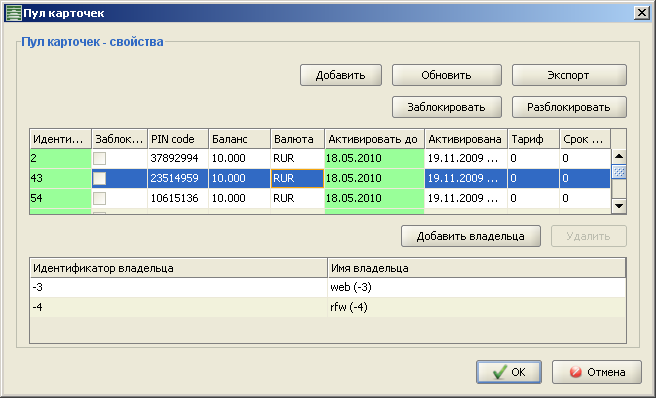Confirm with the OK button
This screenshot has width=656, height=398.
click(x=509, y=372)
